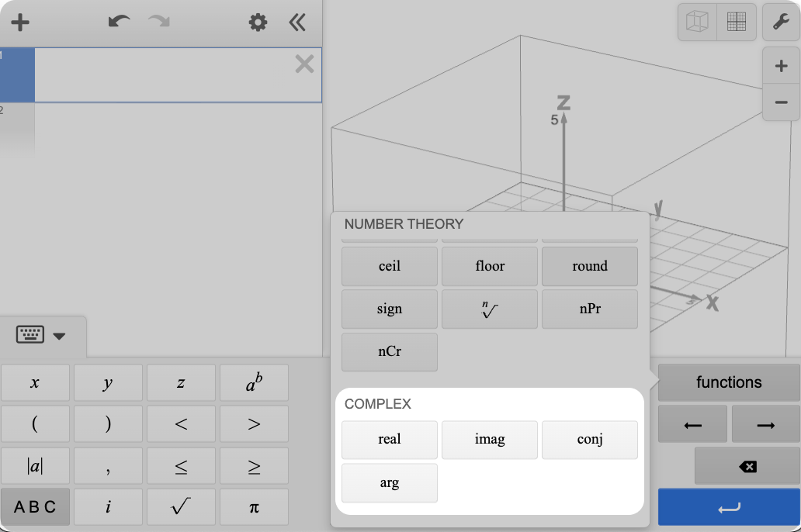Insert the conj function
This screenshot has height=532, width=801.
point(589,440)
